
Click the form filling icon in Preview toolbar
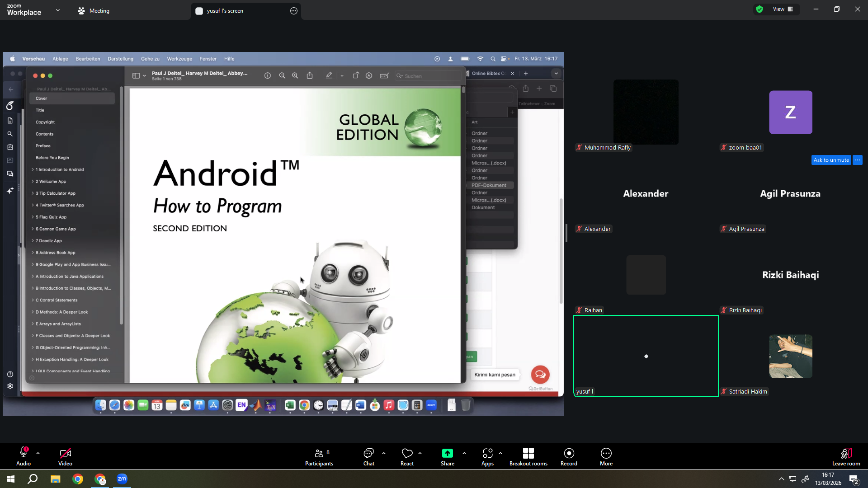point(384,76)
